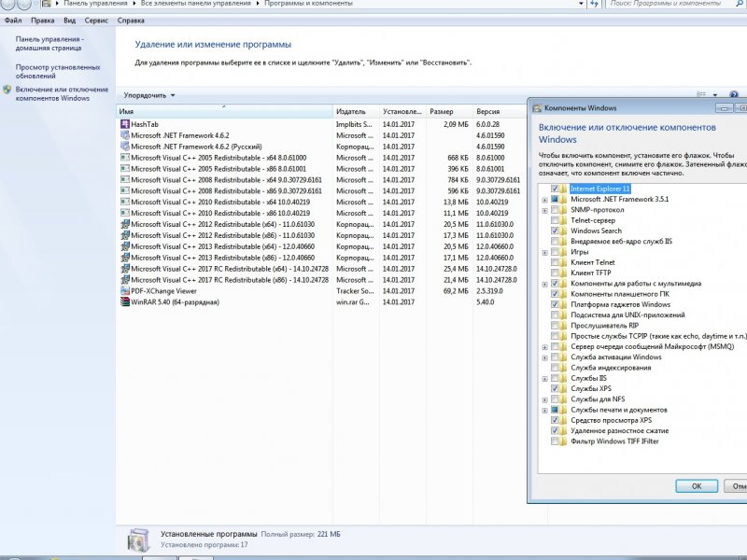Click folder icon next to Службы IIS
The height and width of the screenshot is (560, 747).
tap(564, 378)
